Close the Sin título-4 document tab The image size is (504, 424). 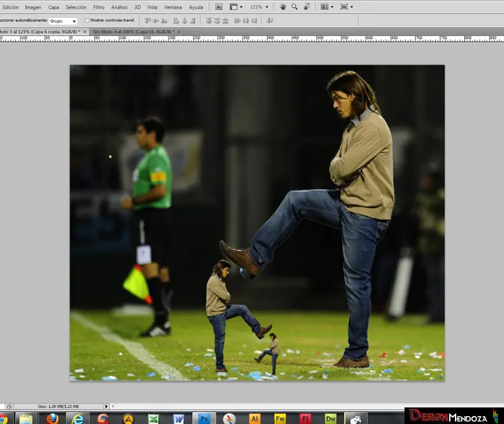(x=179, y=31)
